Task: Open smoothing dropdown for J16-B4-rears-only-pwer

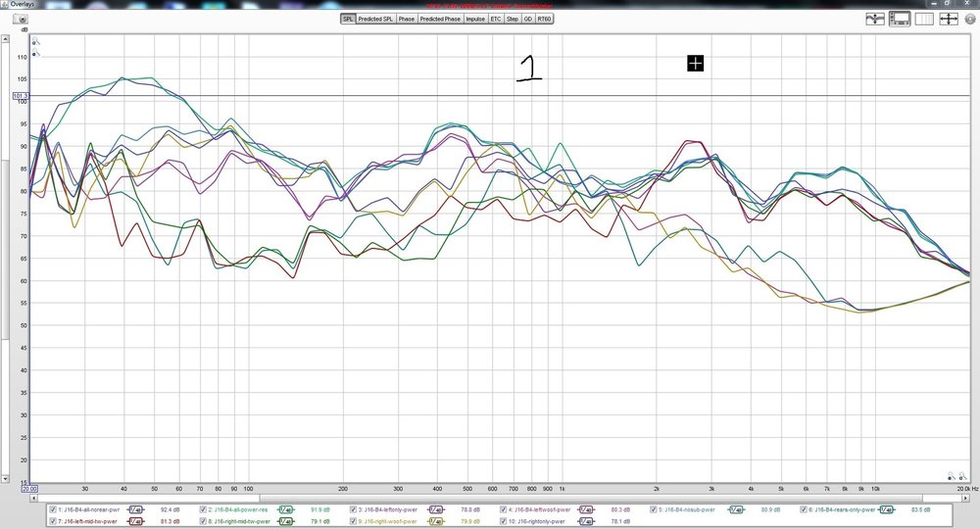Action: (x=887, y=509)
